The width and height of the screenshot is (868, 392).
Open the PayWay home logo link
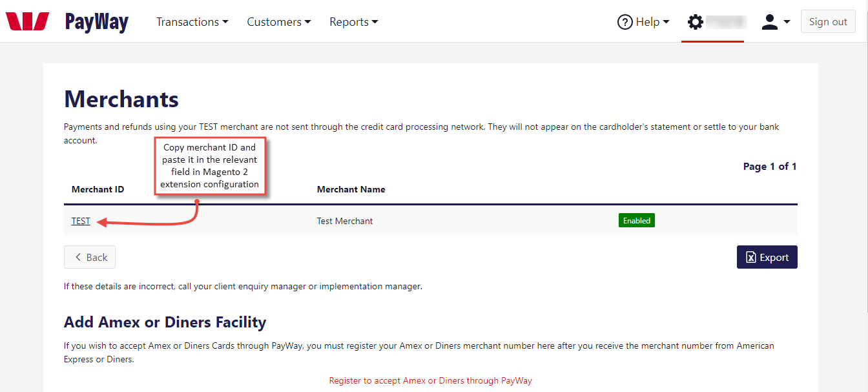[97, 22]
